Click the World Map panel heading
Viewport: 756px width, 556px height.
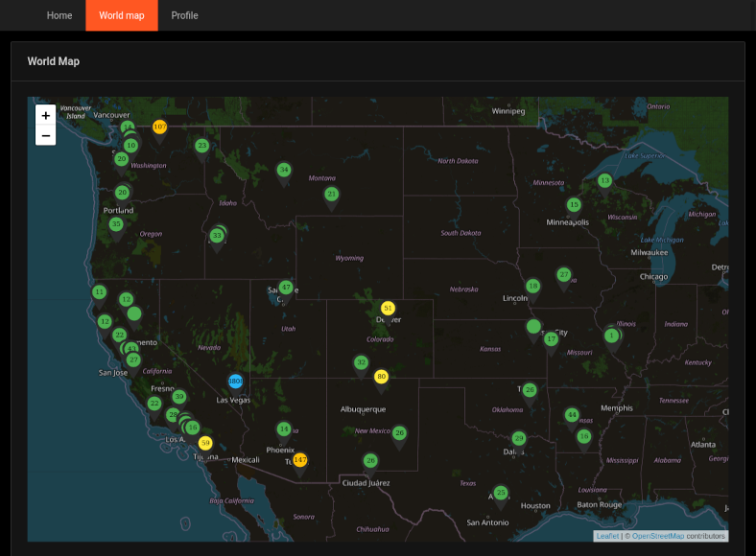pyautogui.click(x=54, y=61)
